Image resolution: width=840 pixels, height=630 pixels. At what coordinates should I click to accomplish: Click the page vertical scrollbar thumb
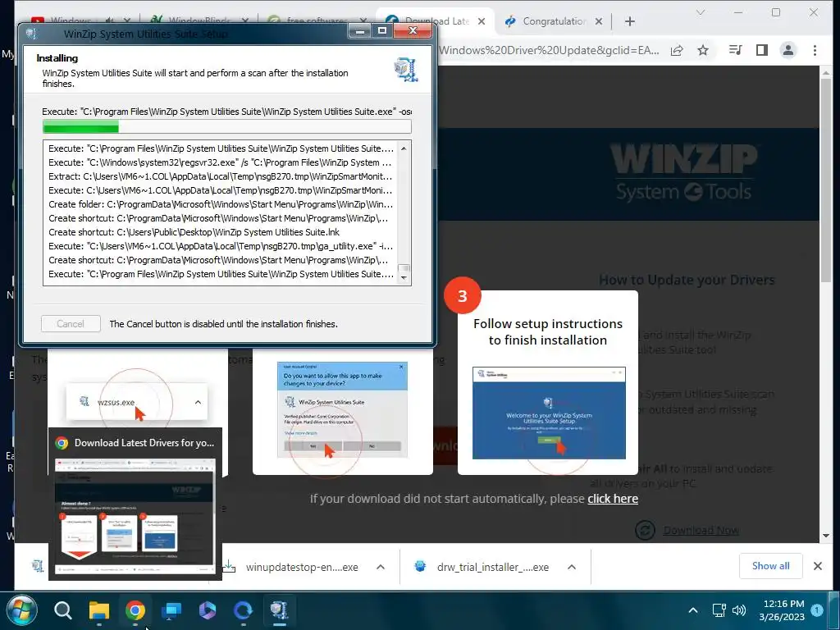coord(825,182)
